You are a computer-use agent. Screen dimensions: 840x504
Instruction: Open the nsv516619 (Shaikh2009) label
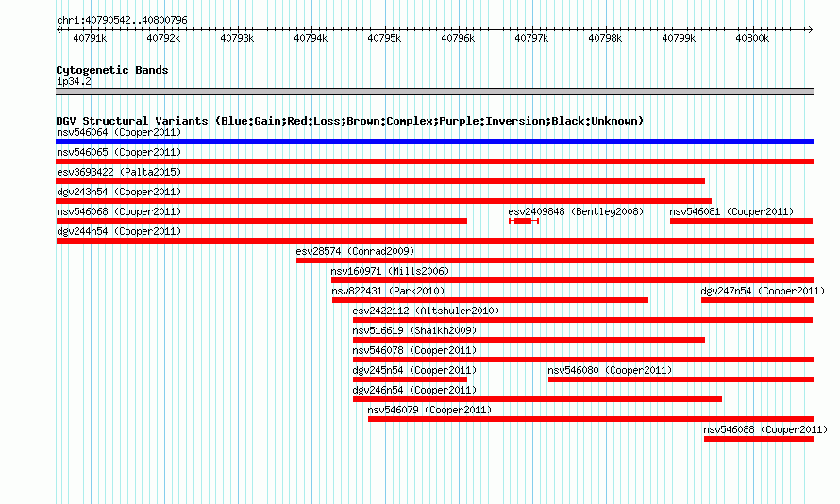(x=414, y=330)
